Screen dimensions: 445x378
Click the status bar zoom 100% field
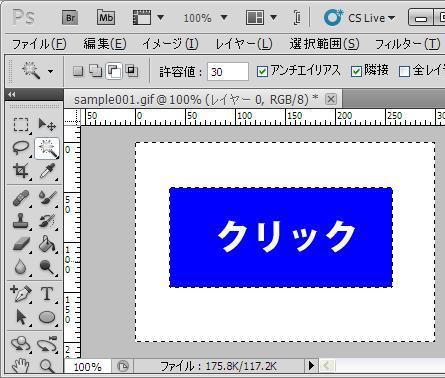tap(87, 367)
